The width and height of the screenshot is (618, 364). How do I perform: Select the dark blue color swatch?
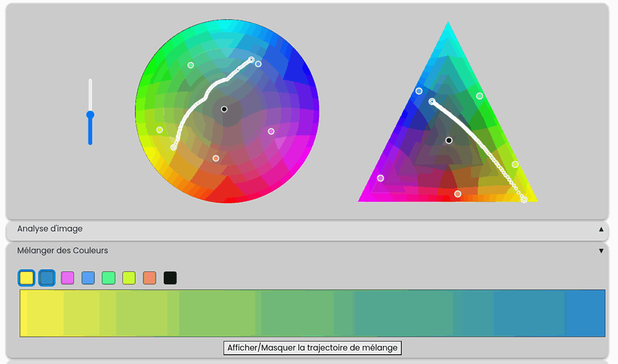click(47, 278)
